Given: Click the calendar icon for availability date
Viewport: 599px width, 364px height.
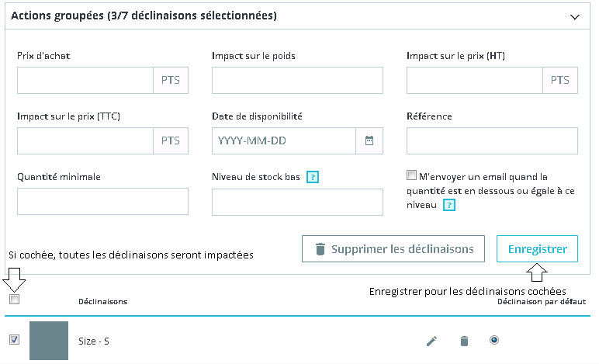Looking at the screenshot, I should [369, 141].
